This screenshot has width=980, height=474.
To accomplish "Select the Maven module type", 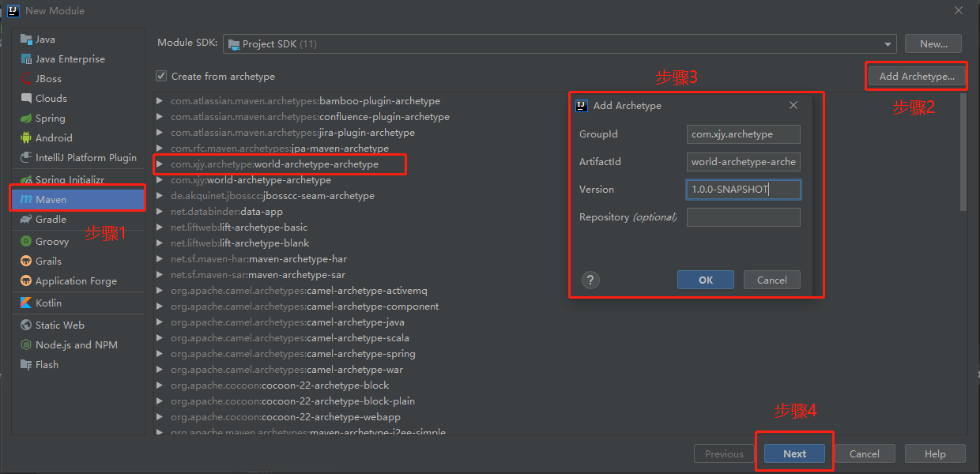I will (x=77, y=200).
